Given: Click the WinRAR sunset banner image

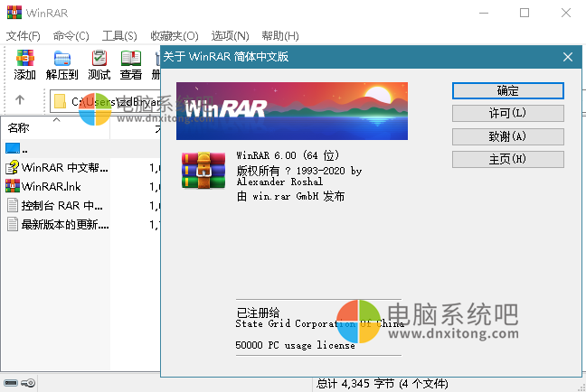Looking at the screenshot, I should pos(292,111).
